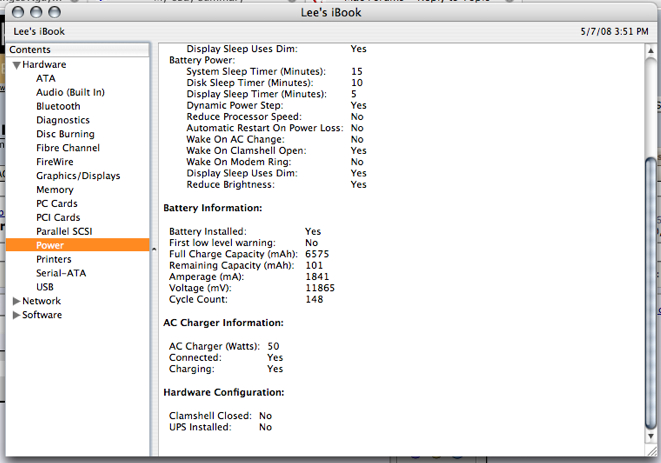
Task: Click the scroll down arrow
Action: pos(651,436)
